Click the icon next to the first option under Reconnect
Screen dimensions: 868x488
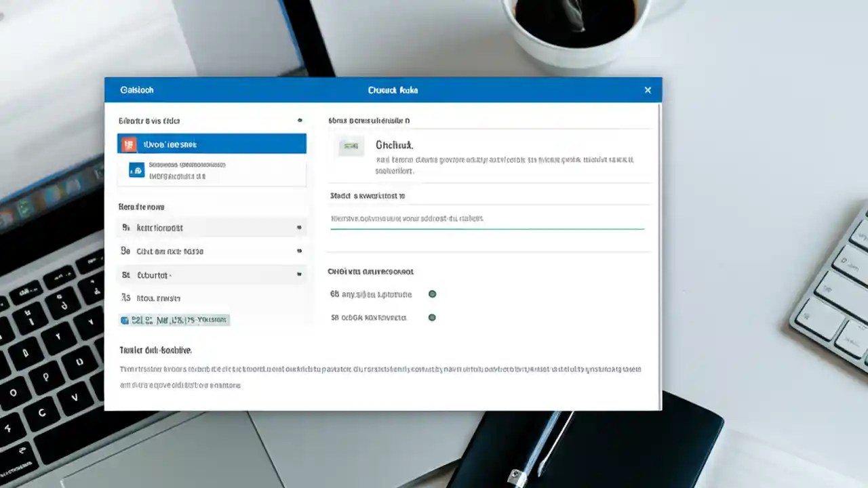[x=125, y=228]
